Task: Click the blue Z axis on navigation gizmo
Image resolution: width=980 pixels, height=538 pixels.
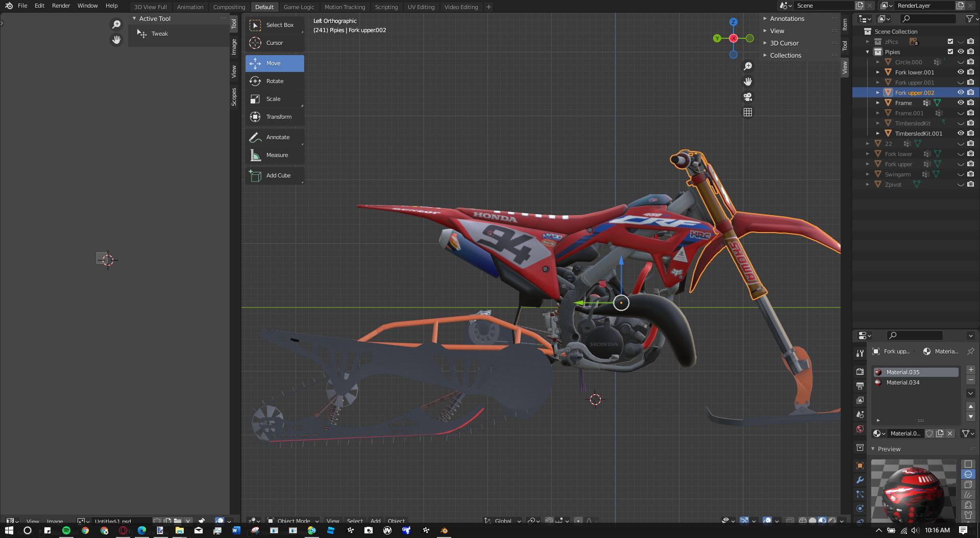Action: pos(733,22)
